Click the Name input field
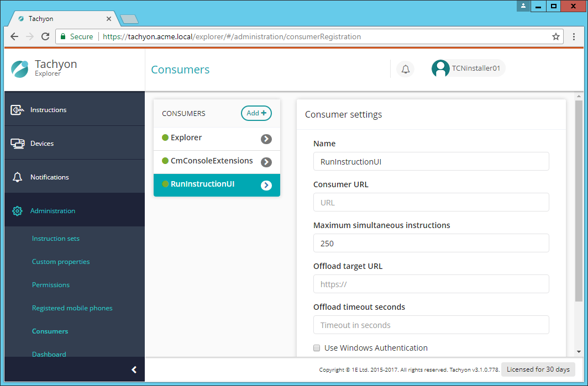588x386 pixels. (x=431, y=161)
